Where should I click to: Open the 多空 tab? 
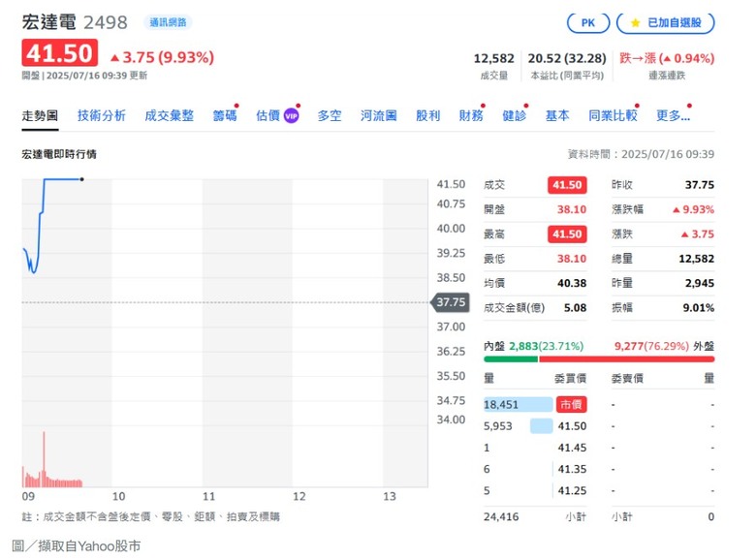click(330, 115)
